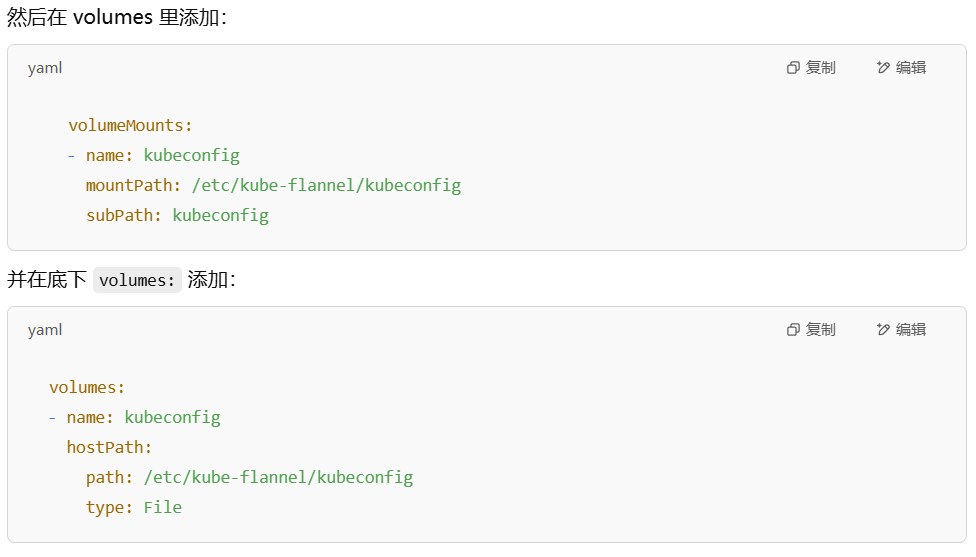Click edit pencil icon in volumeMounts code block
The height and width of the screenshot is (557, 976).
coord(883,68)
